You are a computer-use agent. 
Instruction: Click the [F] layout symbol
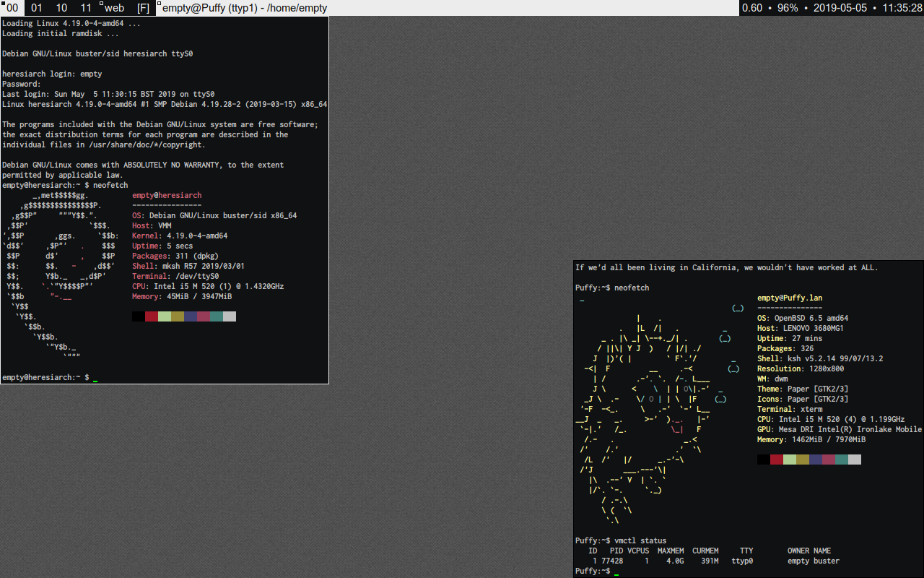coord(143,8)
